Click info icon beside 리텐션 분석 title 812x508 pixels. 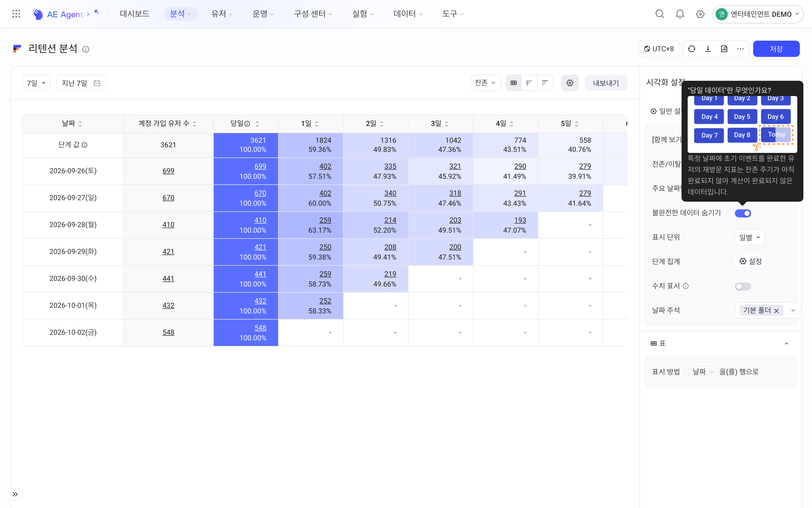(x=86, y=49)
